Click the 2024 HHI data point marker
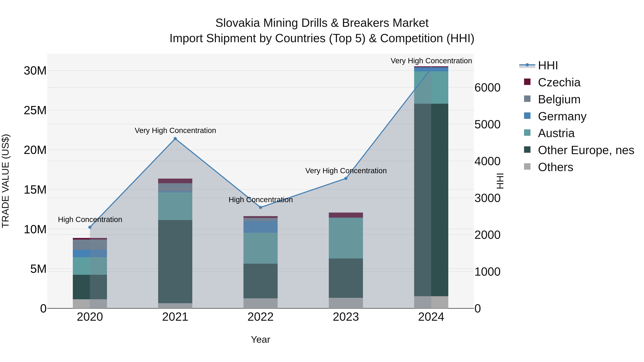This screenshot has height=362, width=644. pyautogui.click(x=431, y=68)
